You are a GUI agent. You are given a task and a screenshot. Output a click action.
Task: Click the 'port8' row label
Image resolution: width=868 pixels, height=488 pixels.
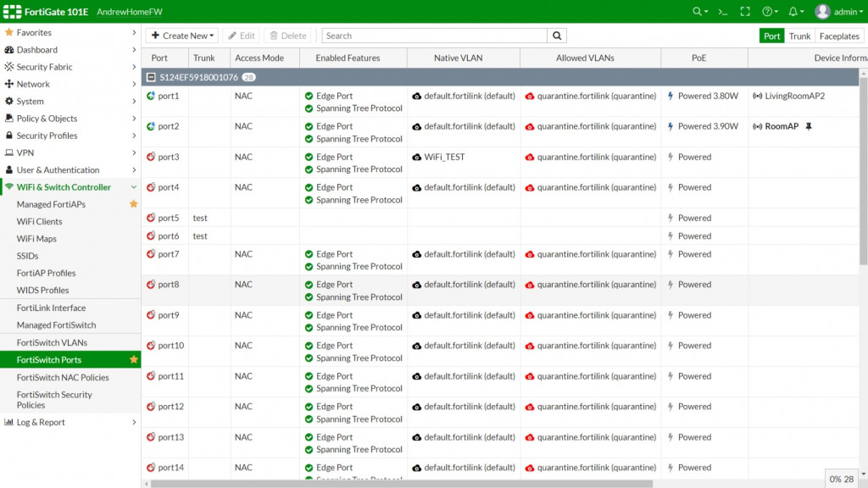pyautogui.click(x=169, y=285)
